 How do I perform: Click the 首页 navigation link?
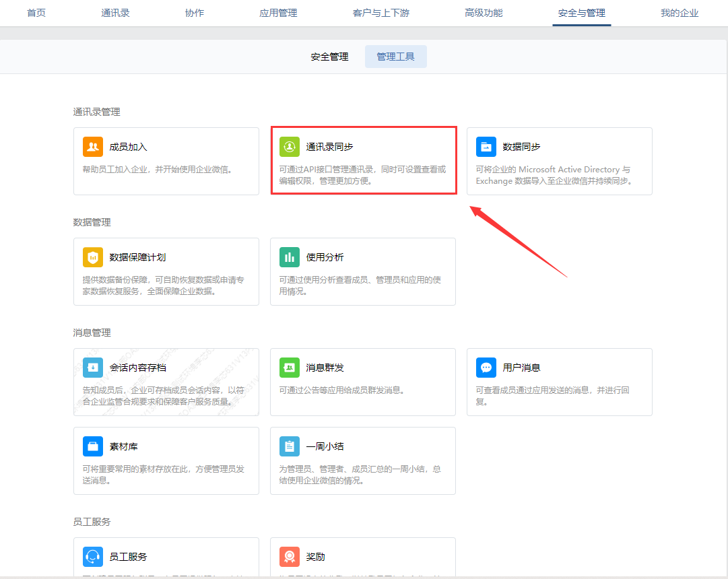point(36,13)
